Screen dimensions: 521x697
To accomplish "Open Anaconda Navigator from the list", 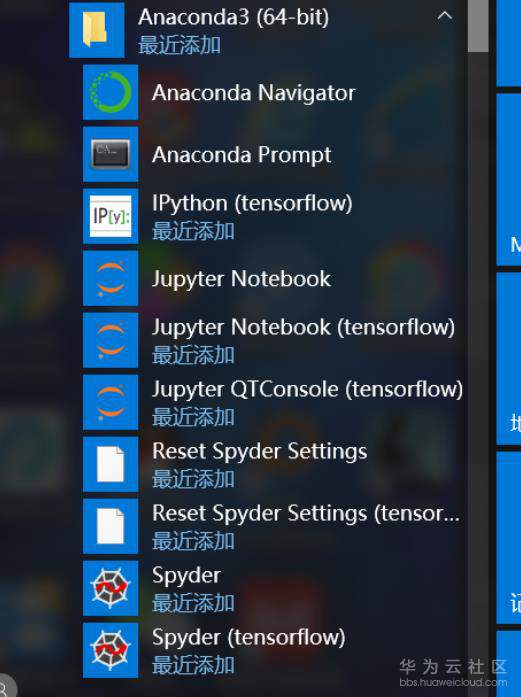I will 253,93.
